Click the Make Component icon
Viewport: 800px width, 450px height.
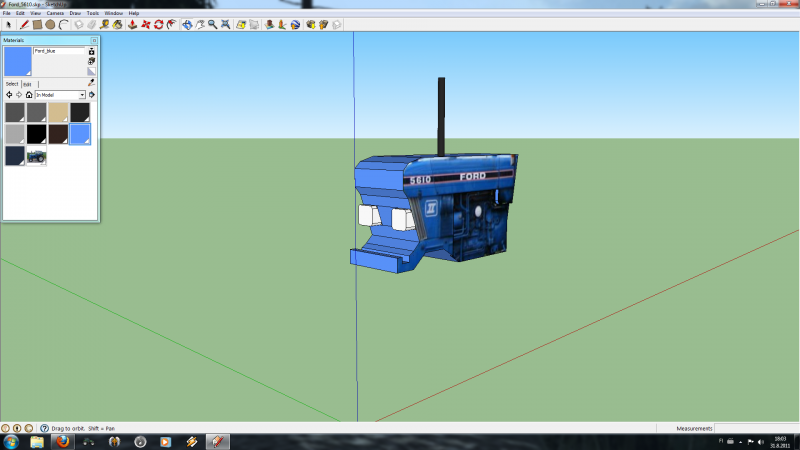pos(79,24)
